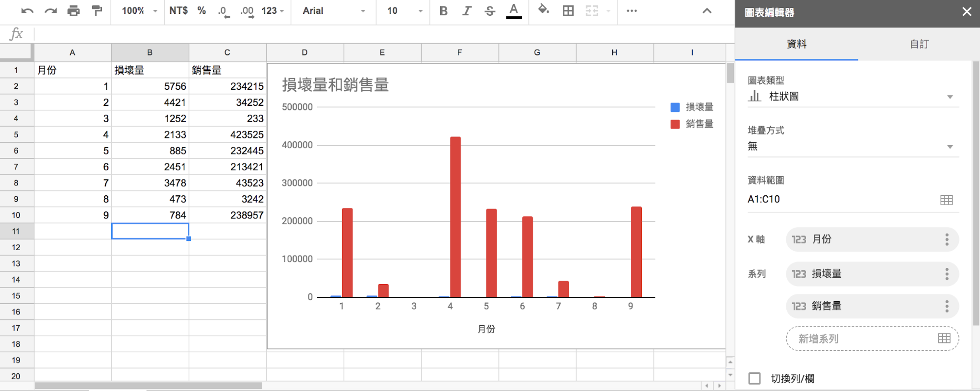Click the redo arrow icon
Image resolution: width=980 pixels, height=391 pixels.
pyautogui.click(x=50, y=11)
